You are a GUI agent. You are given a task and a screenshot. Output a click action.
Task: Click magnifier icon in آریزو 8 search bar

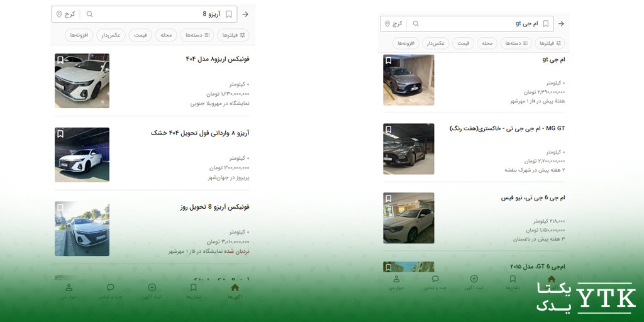[89, 14]
